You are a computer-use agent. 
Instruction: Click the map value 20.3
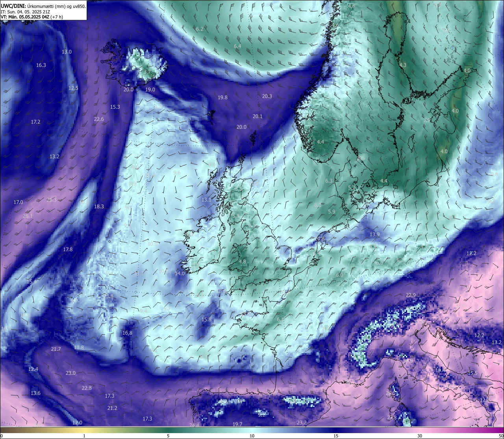(x=267, y=96)
